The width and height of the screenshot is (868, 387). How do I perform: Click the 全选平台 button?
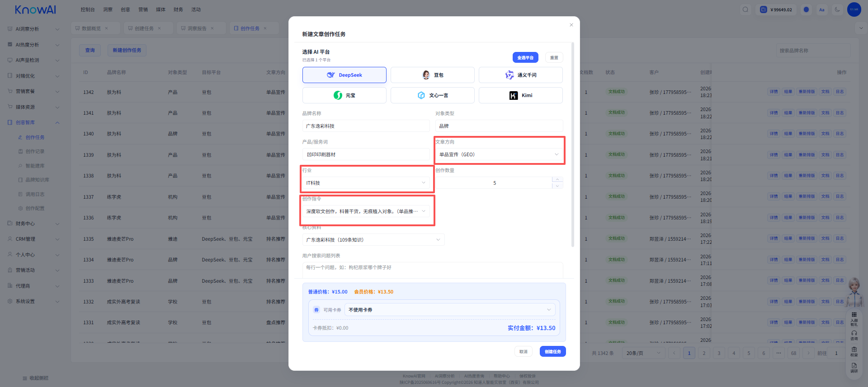tap(525, 57)
